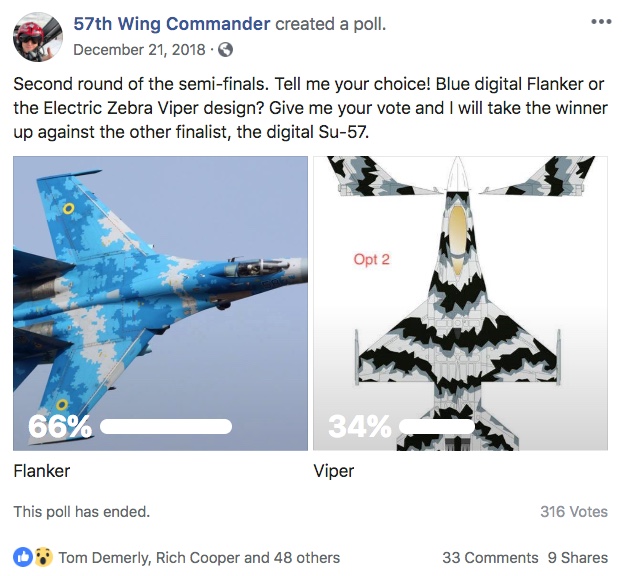Select the blue Flanker poll image
This screenshot has height=576, width=622.
pyautogui.click(x=160, y=290)
